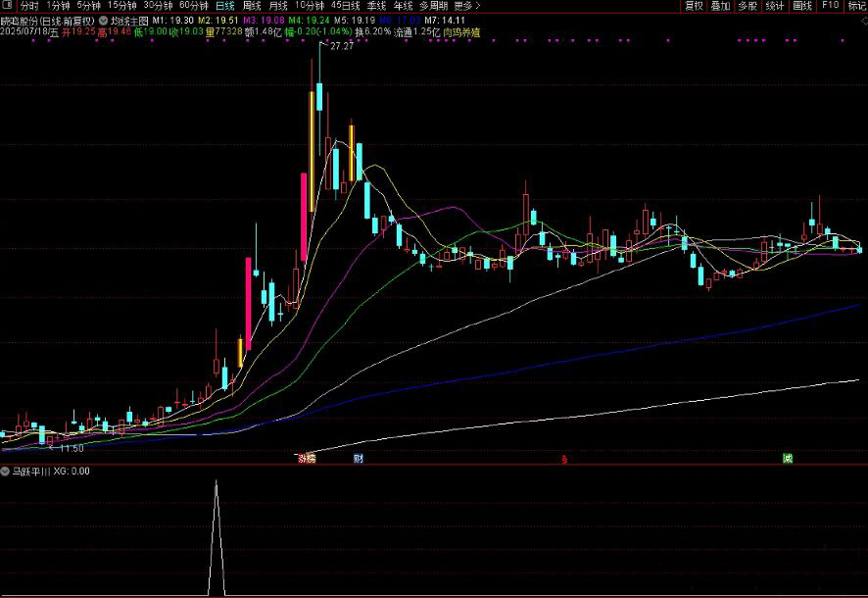The image size is (868, 598).
Task: Click the green 减 marker icon
Action: pos(788,458)
